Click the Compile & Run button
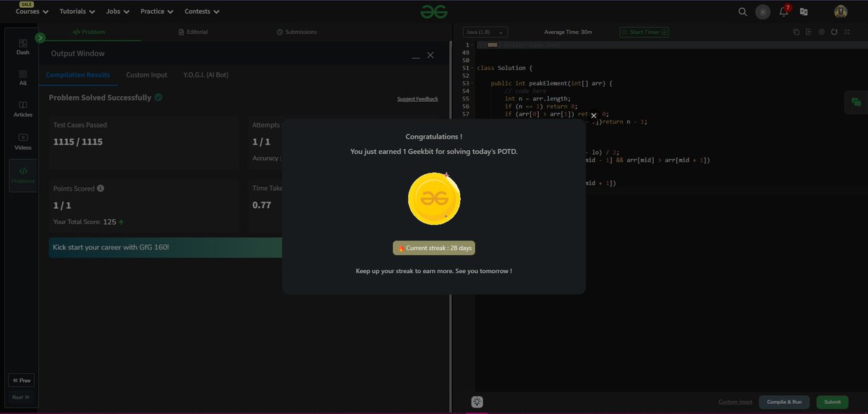 784,402
